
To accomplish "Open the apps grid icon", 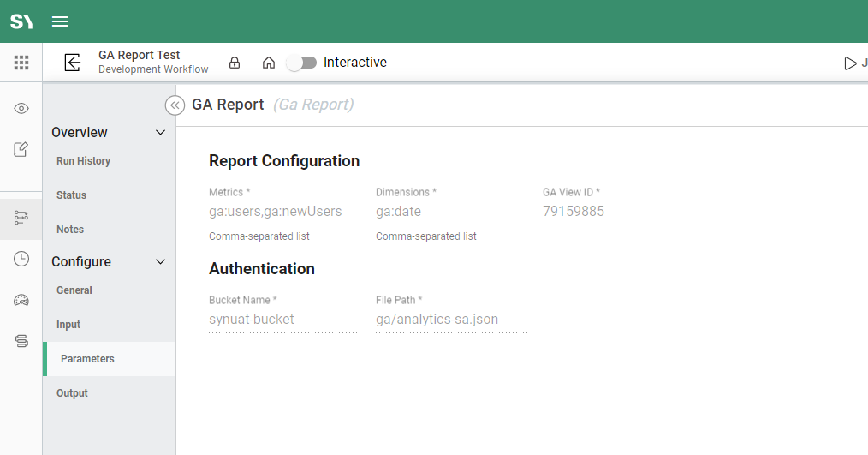I will tap(21, 63).
